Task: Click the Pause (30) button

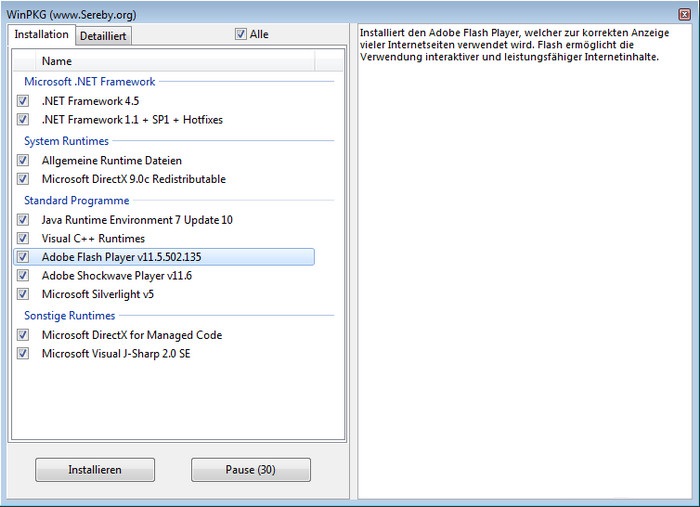Action: point(250,470)
